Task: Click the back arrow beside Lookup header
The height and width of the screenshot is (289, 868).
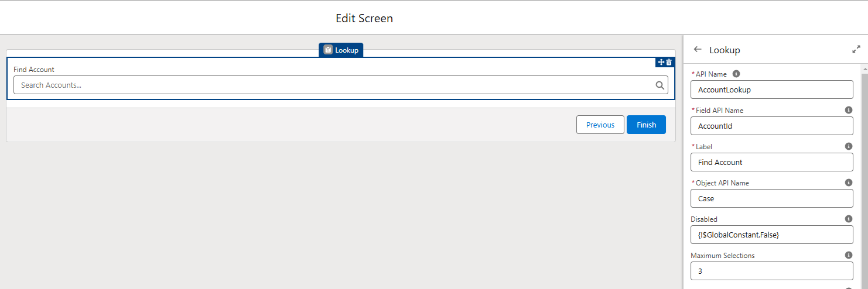Action: tap(697, 50)
